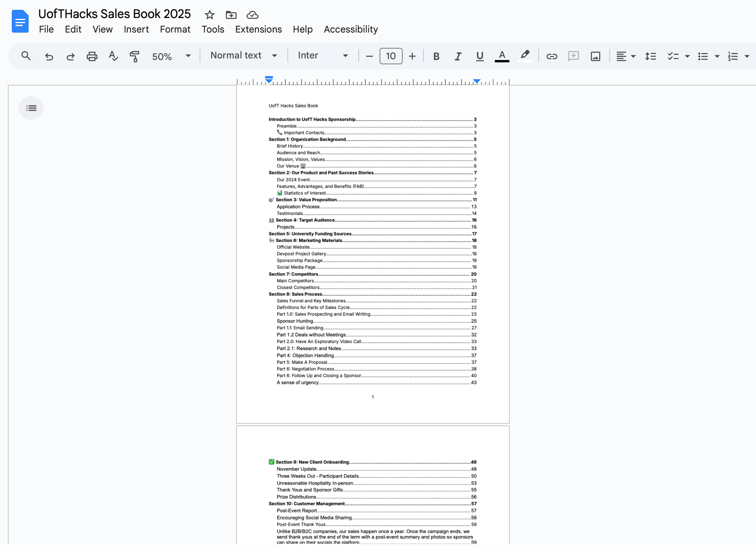Image resolution: width=756 pixels, height=545 pixels.
Task: Expand the checklist options arrow
Action: click(x=687, y=56)
